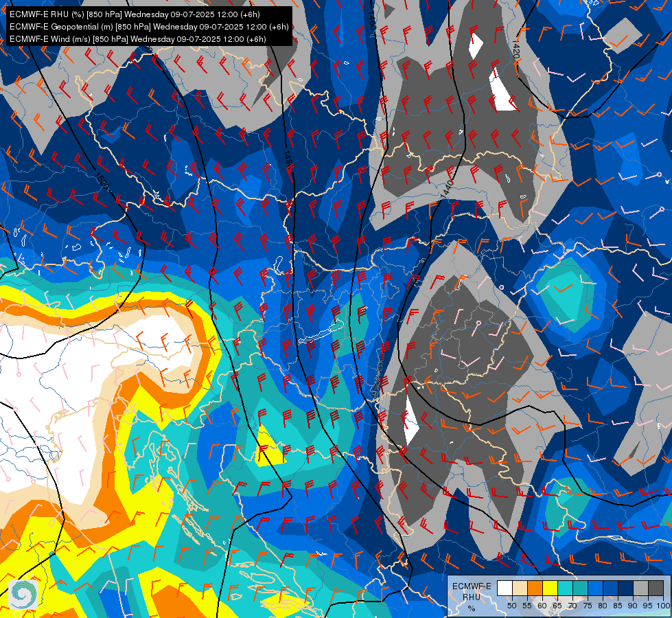
Task: Click the swirl logo icon in the corner
Action: 23,593
